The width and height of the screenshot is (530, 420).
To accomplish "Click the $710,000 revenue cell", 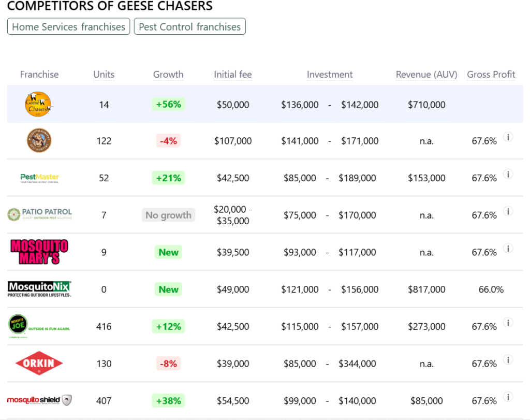I will point(426,105).
